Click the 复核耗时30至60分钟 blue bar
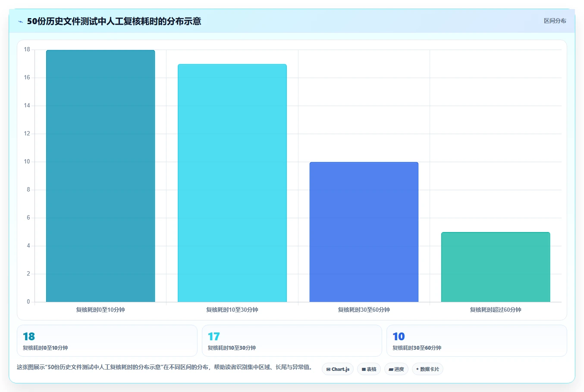The image size is (584, 392). click(364, 232)
